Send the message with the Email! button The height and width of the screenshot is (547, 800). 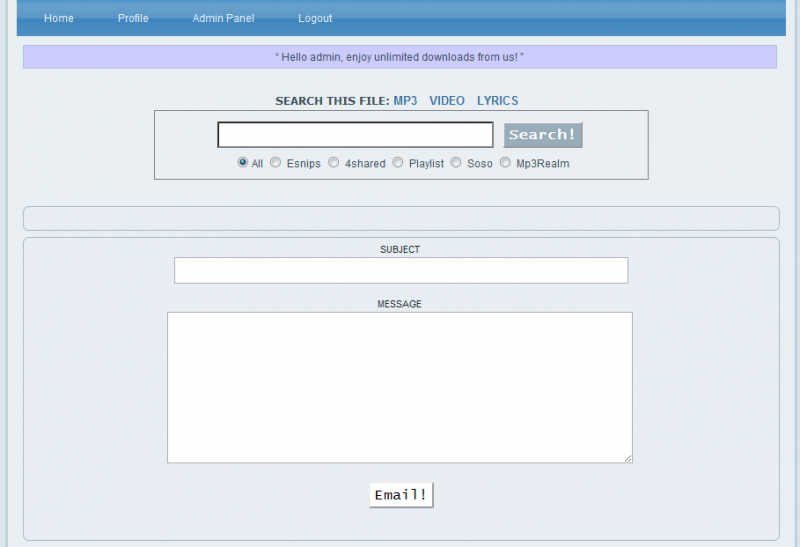[401, 495]
